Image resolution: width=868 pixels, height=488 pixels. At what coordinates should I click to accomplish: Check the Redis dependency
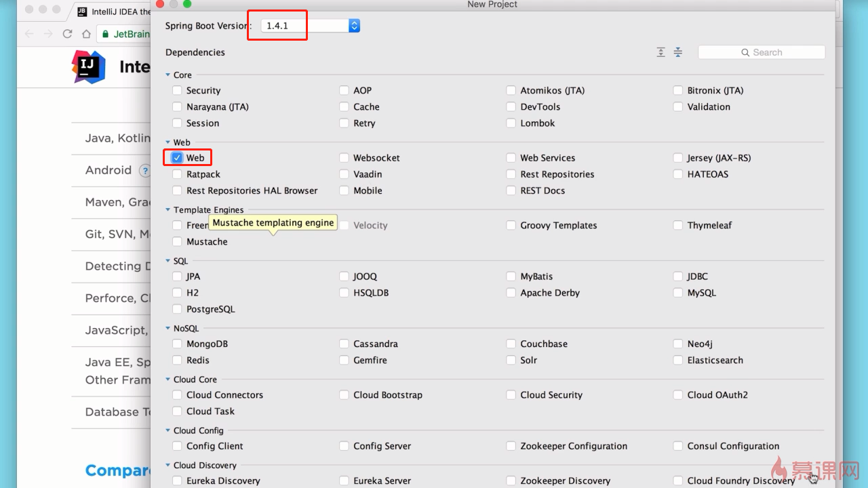pos(177,361)
